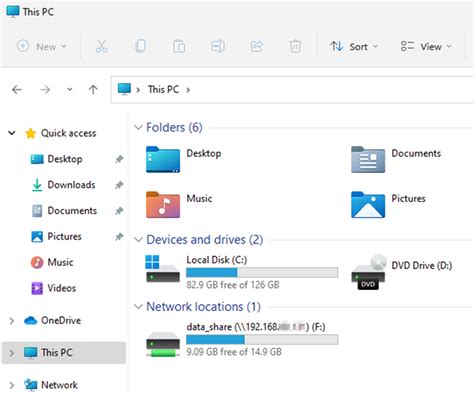Click pin icon next to sidebar Desktop
This screenshot has width=474, height=394.
[119, 159]
